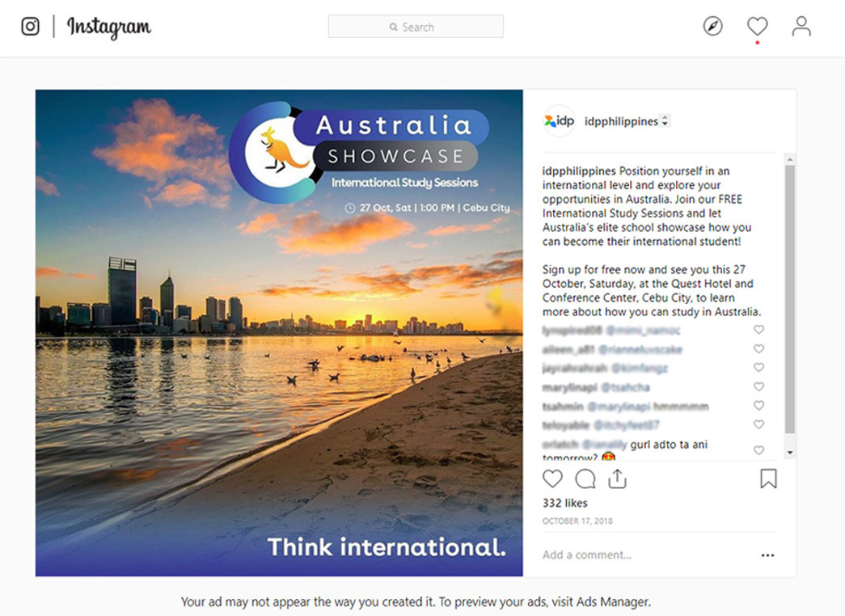Click scrollbar down arrow in comments

point(790,453)
